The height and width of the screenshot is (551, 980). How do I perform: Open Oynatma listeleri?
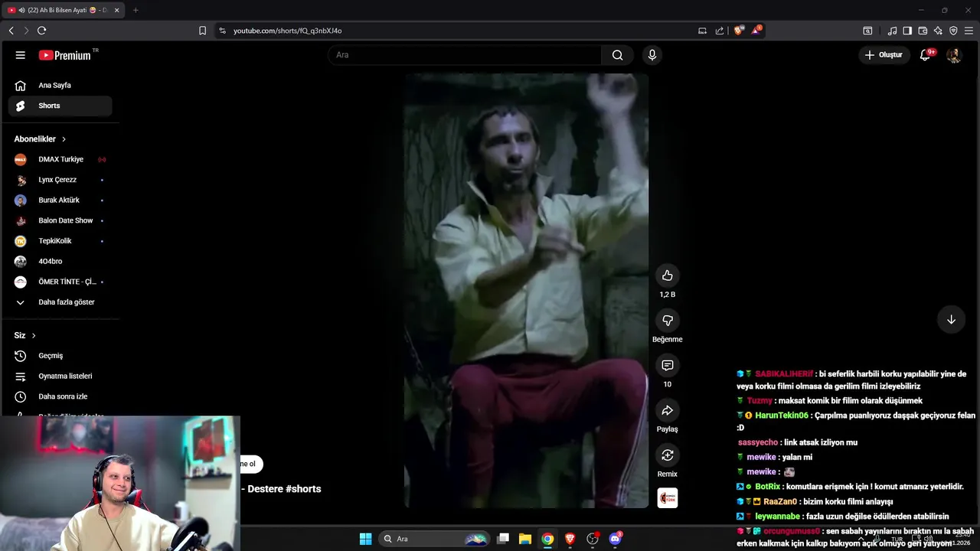tap(60, 376)
